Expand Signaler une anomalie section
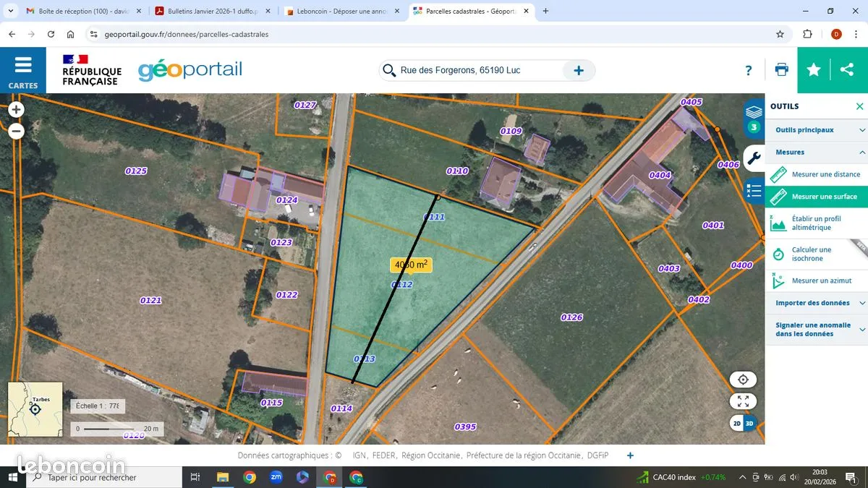 click(x=816, y=329)
